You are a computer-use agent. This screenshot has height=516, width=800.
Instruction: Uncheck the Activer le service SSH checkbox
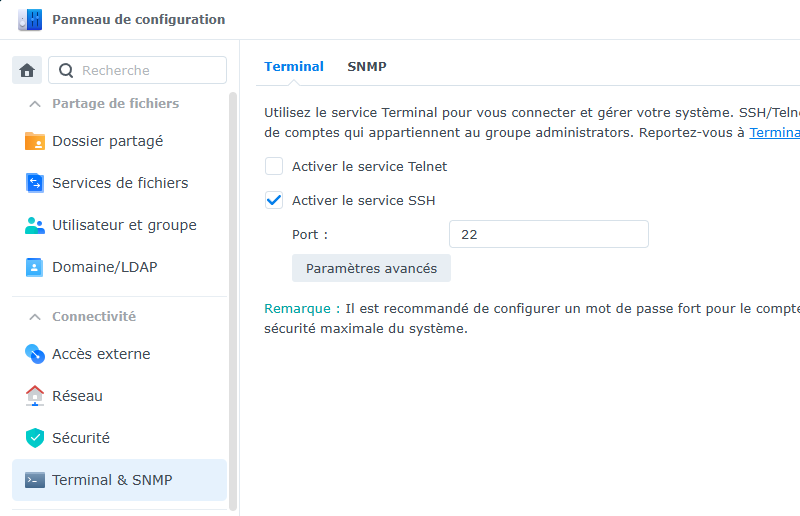[274, 200]
